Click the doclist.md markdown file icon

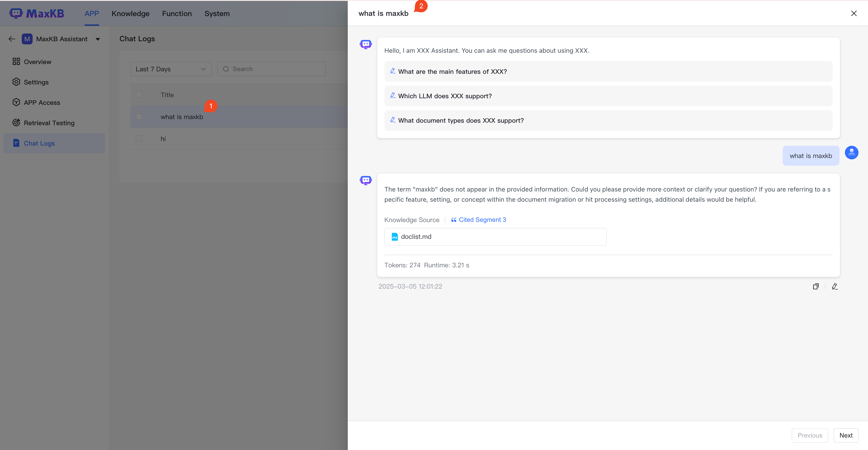pyautogui.click(x=395, y=237)
